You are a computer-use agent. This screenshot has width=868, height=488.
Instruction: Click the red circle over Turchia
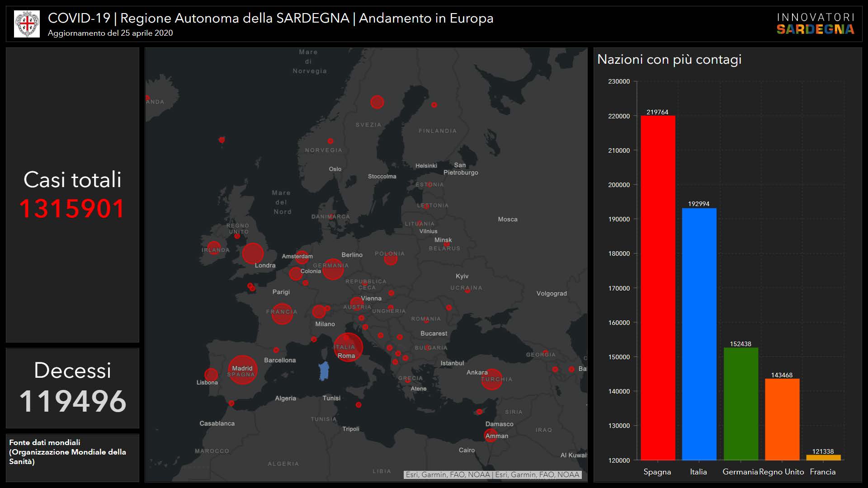pyautogui.click(x=491, y=379)
